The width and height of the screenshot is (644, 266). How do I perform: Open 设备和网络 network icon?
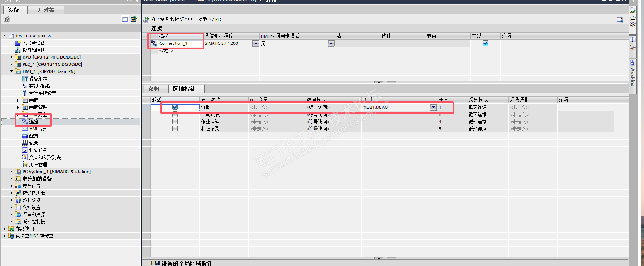pyautogui.click(x=18, y=50)
